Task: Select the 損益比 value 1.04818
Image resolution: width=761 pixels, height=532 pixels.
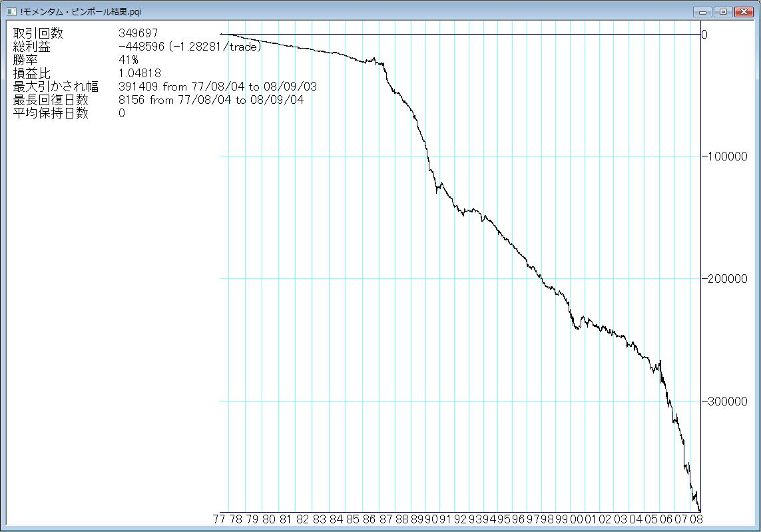Action: tap(139, 73)
